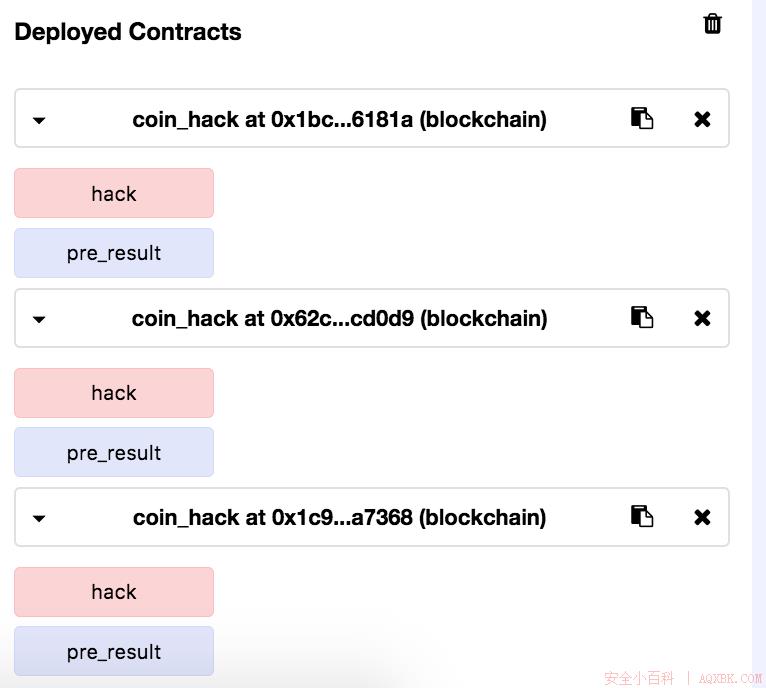Copy address of contract 0x1bc...6181a
The image size is (766, 688).
641,118
